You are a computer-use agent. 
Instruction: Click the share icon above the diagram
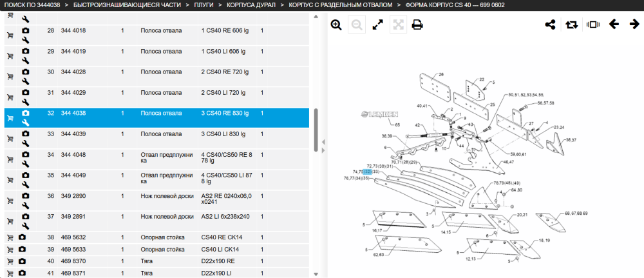pos(550,25)
